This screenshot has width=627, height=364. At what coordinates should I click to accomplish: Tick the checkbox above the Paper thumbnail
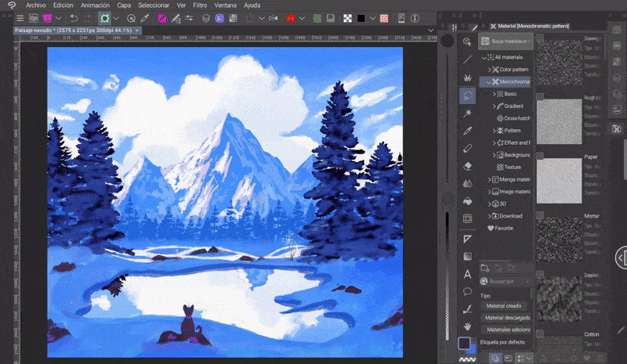[540, 156]
